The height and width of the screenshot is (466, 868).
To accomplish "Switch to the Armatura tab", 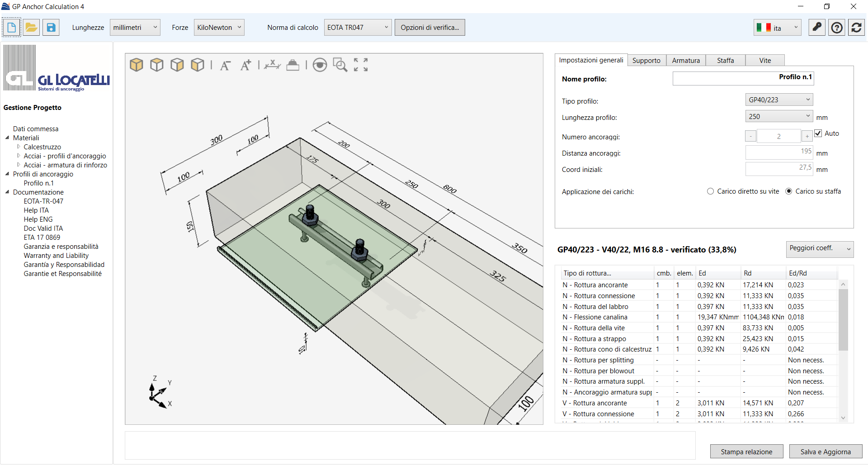I will click(686, 61).
